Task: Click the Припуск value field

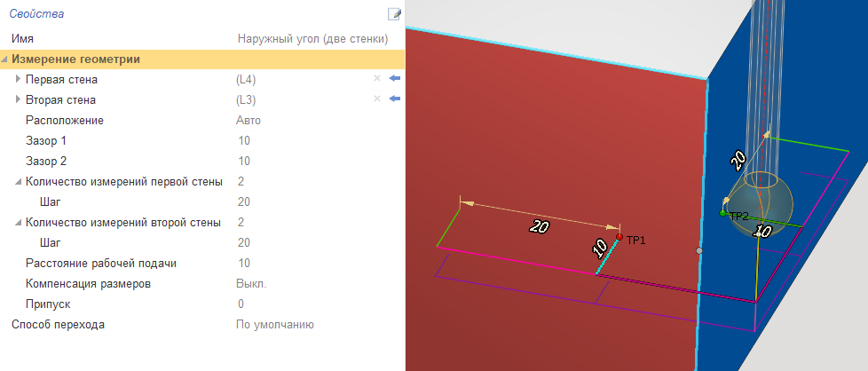Action: [241, 304]
